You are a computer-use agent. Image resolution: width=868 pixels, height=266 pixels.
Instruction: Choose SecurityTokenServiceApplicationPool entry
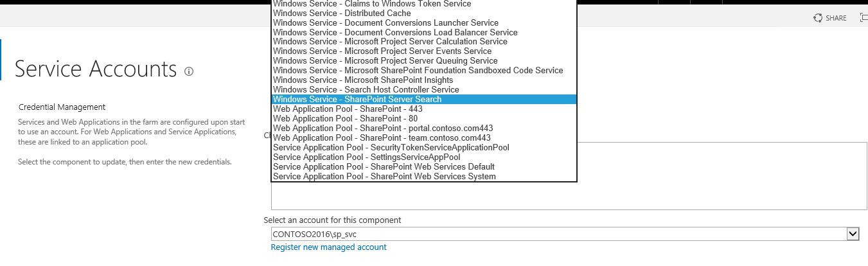pos(423,148)
